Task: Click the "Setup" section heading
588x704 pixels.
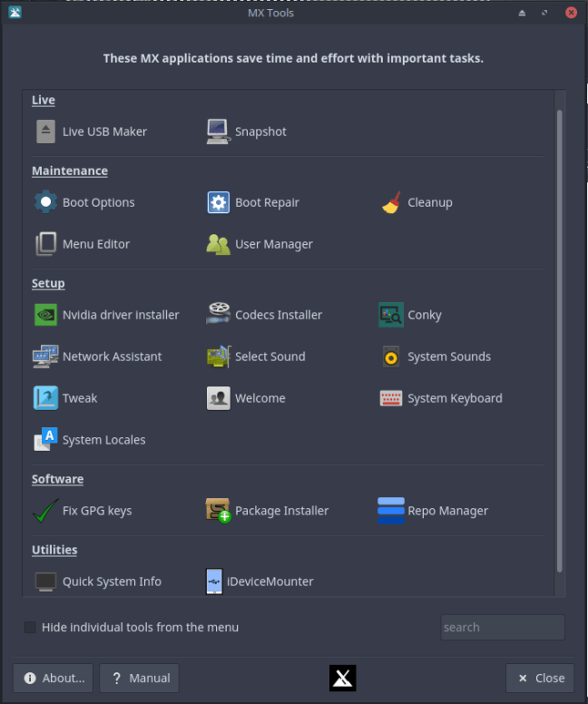Action: (x=48, y=283)
